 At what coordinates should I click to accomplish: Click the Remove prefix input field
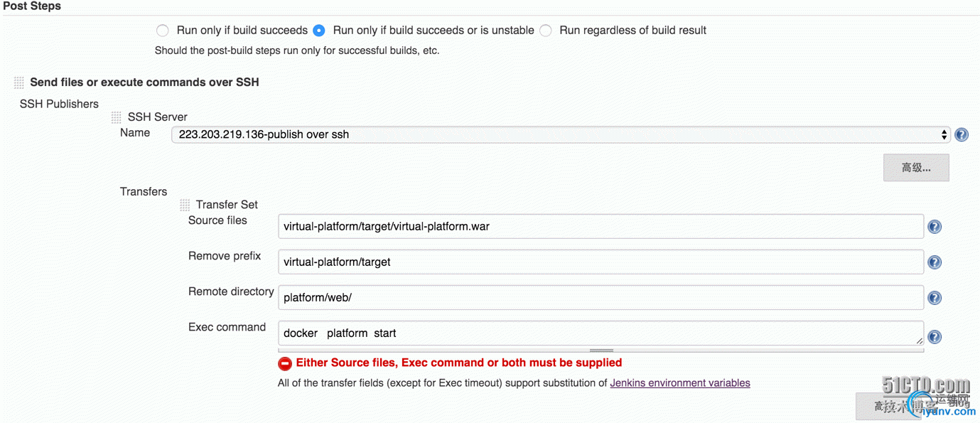click(601, 262)
